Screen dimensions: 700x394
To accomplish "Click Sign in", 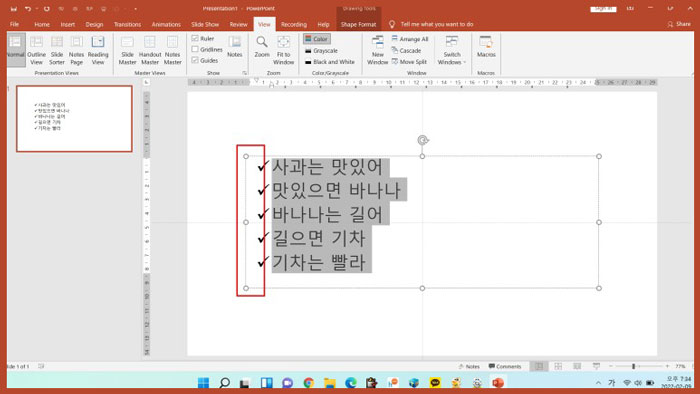I will 603,8.
